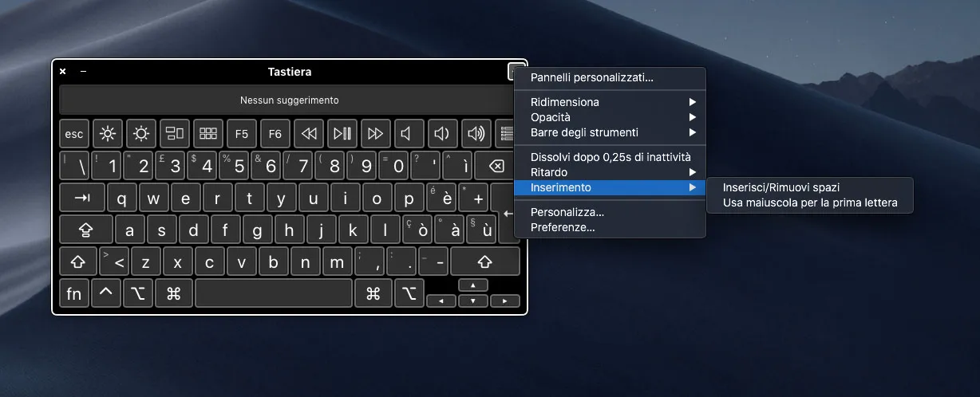Tap the ò accented key
The width and height of the screenshot is (980, 397).
coord(417,230)
